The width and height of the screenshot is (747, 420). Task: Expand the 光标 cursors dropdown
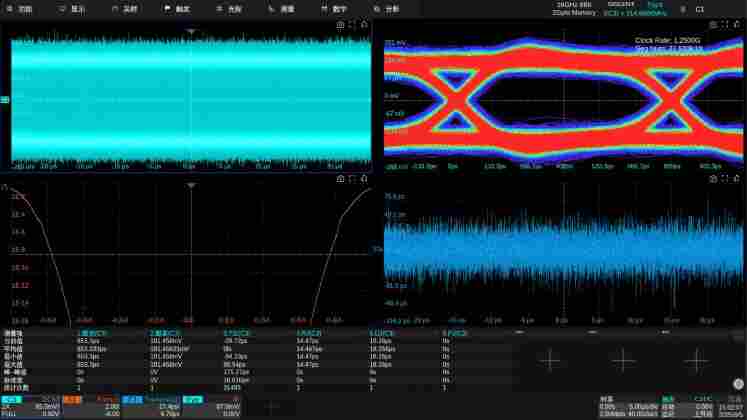point(229,8)
